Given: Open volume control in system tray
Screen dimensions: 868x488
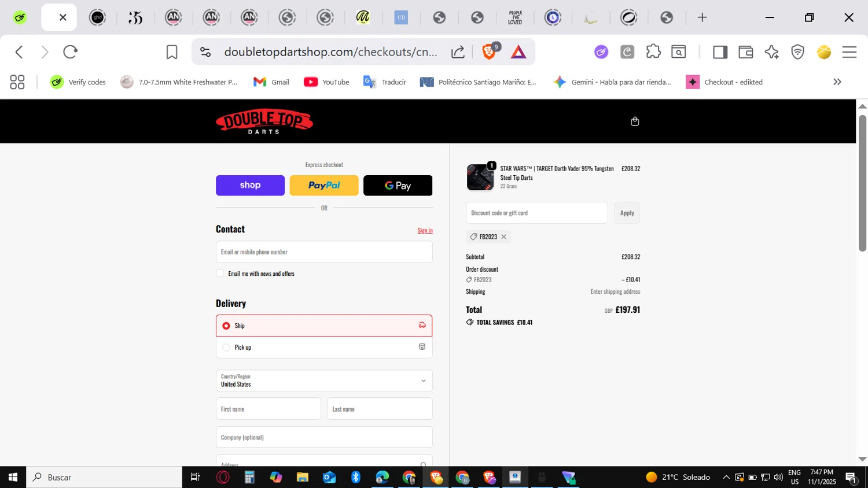Looking at the screenshot, I should pyautogui.click(x=778, y=477).
